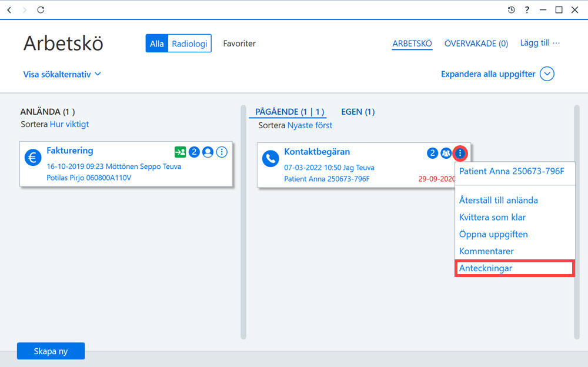Go back with the left arrow
Image resolution: width=588 pixels, height=367 pixels.
9,10
